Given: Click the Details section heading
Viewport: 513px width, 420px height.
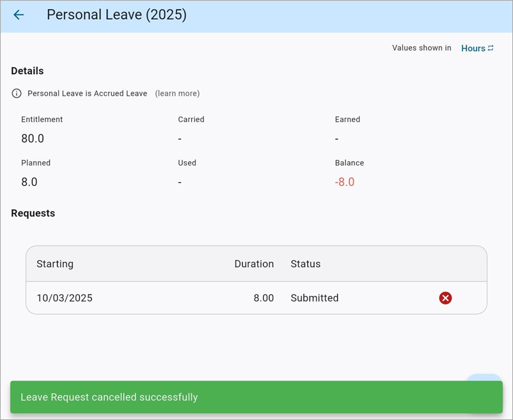Looking at the screenshot, I should 28,71.
